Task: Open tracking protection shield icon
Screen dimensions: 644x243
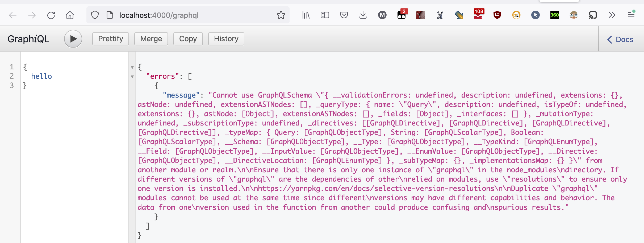Action: [x=95, y=15]
